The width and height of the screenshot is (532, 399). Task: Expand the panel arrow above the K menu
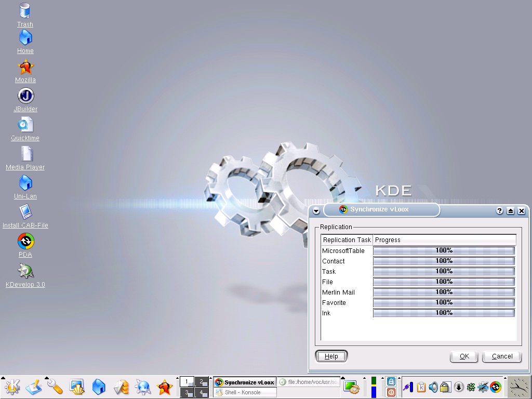(3, 378)
